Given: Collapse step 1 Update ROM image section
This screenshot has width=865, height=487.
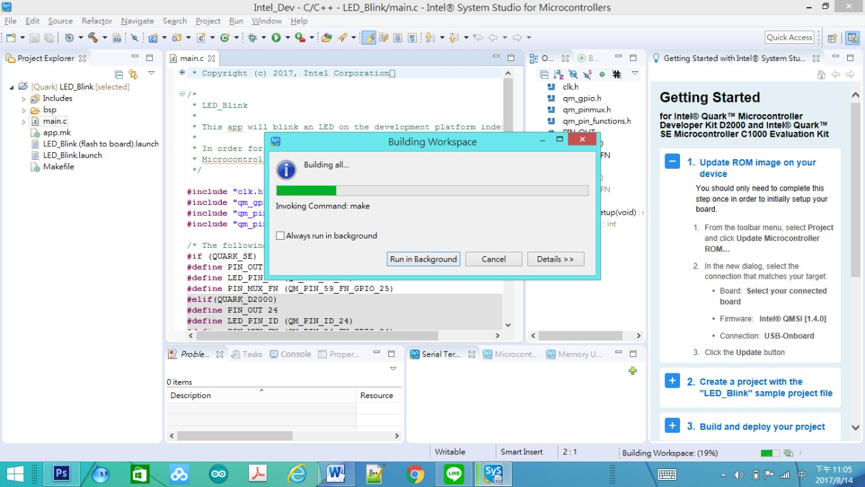Looking at the screenshot, I should coord(672,162).
